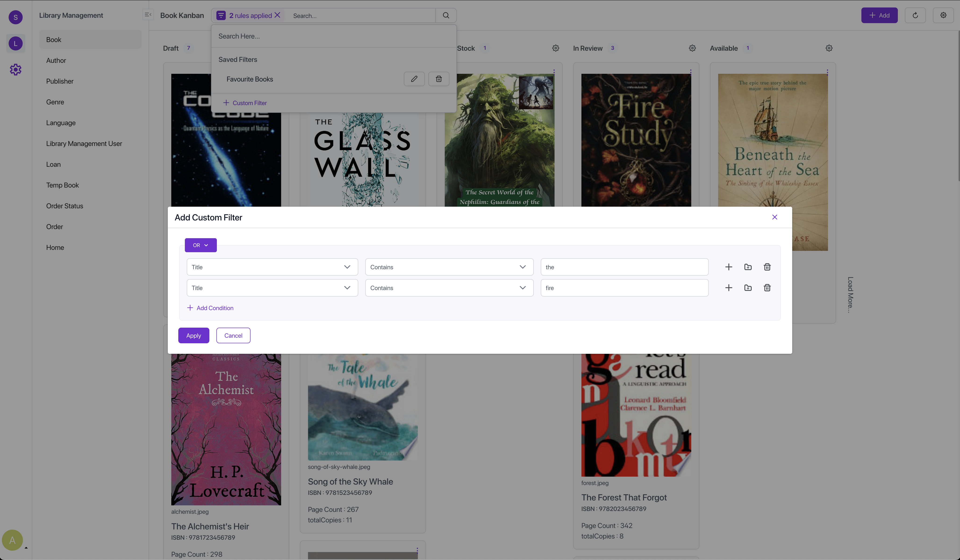Open Author in the sidebar
This screenshot has height=560, width=960.
(x=56, y=60)
